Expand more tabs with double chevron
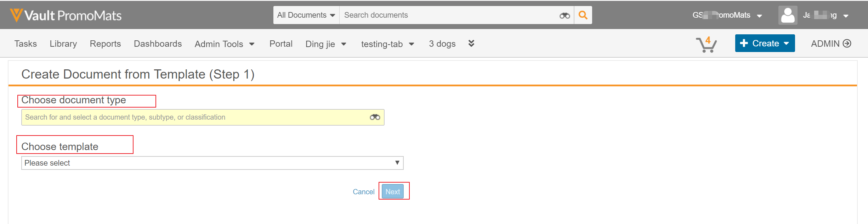 pos(471,44)
